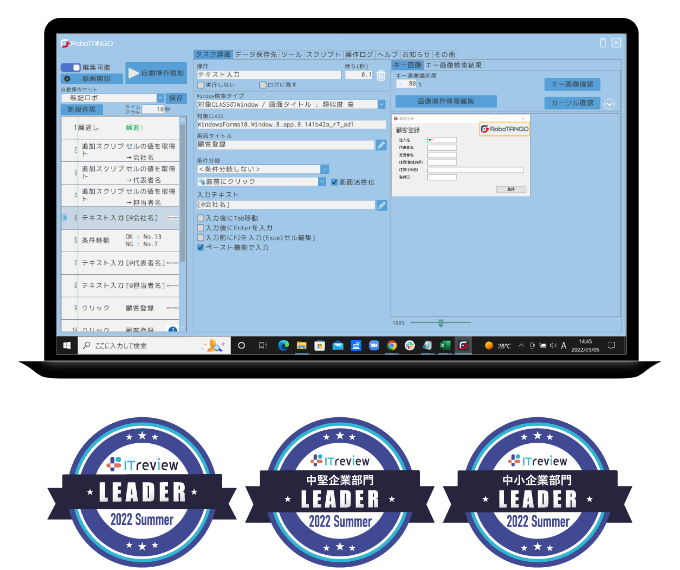The width and height of the screenshot is (680, 570).
Task: Select task row 9 クリック 顧客登録
Action: [120, 308]
